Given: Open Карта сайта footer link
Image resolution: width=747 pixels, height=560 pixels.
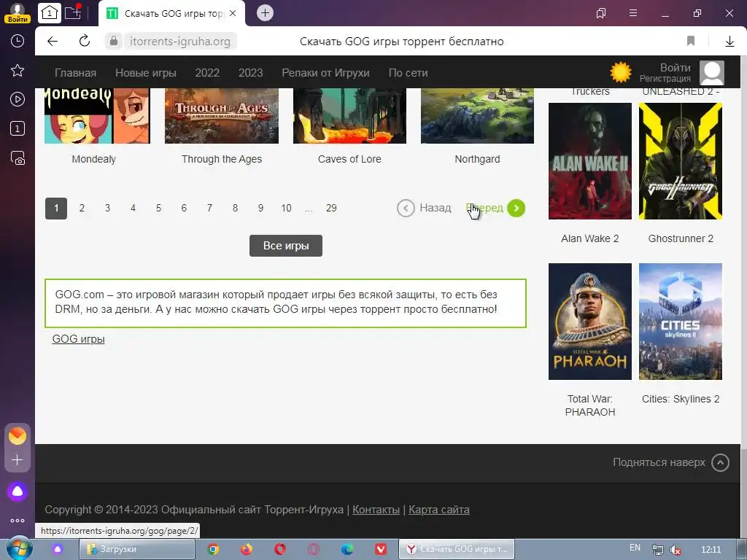Looking at the screenshot, I should (x=438, y=510).
